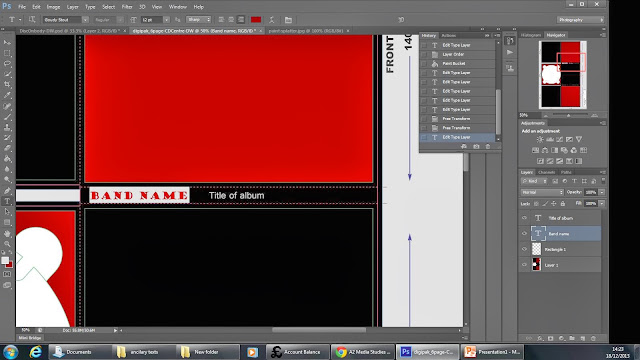Select the Path Selection tool
Screen dimensions: 640x360
[7, 212]
